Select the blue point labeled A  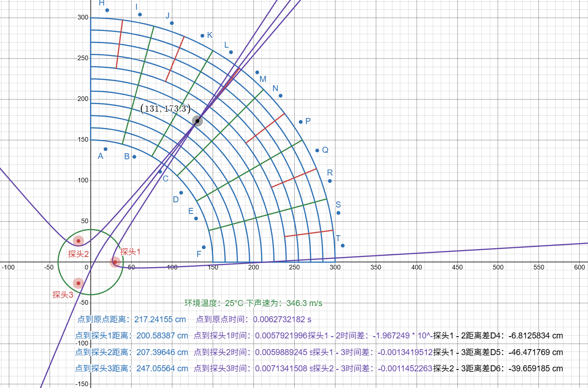[106, 149]
